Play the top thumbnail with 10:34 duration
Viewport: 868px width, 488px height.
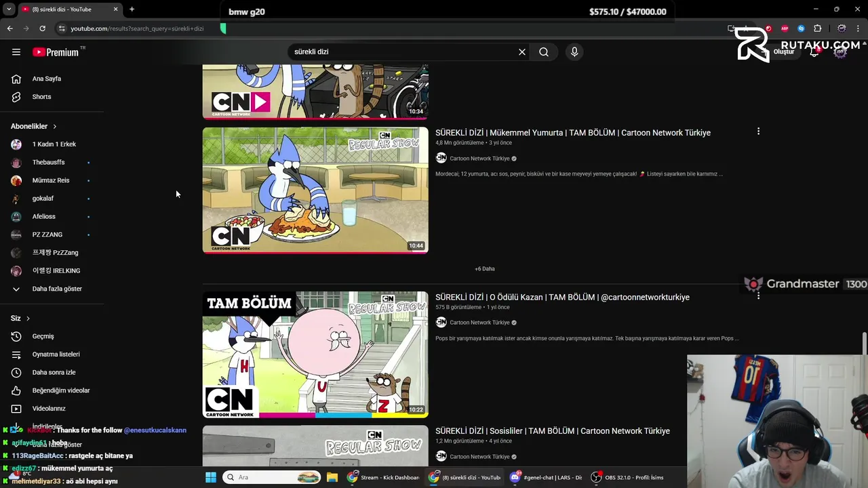click(x=315, y=92)
